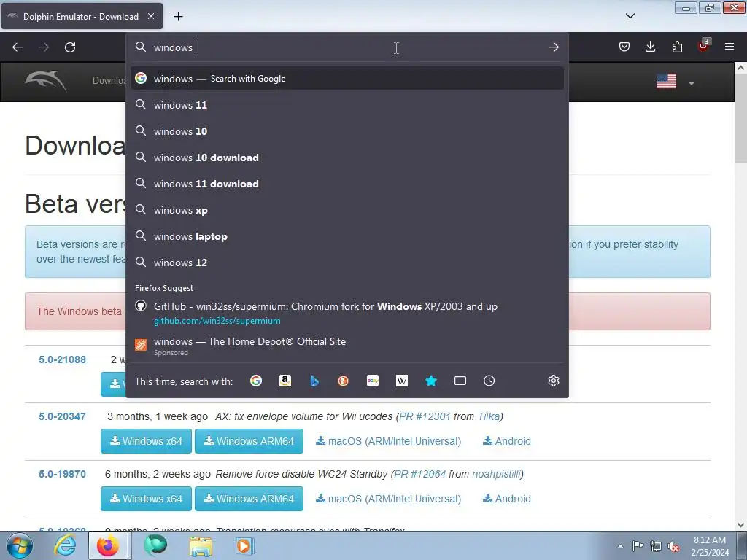Image resolution: width=747 pixels, height=560 pixels.
Task: Open PR #12064 link
Action: 419,474
